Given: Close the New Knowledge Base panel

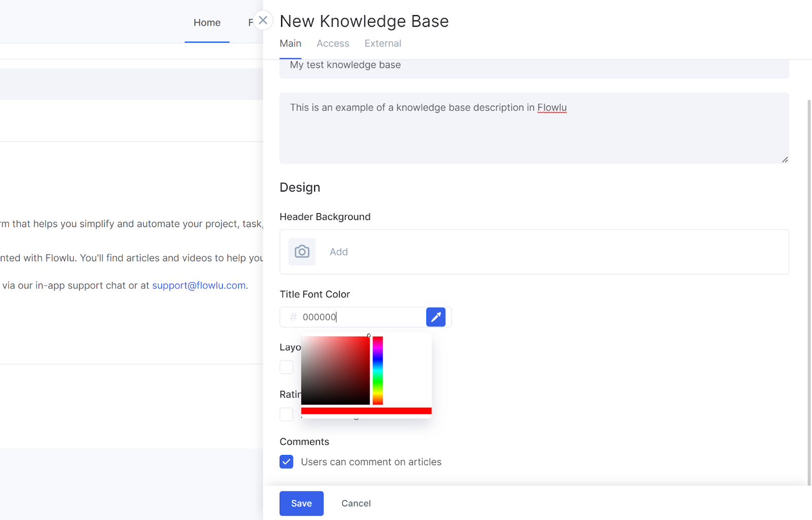Looking at the screenshot, I should 263,20.
